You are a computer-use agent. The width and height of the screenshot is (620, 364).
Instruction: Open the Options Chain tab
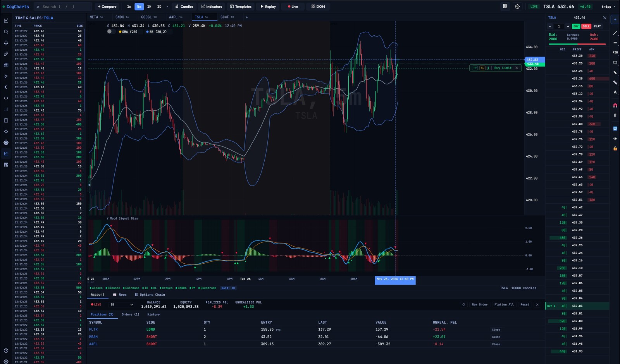click(x=150, y=295)
